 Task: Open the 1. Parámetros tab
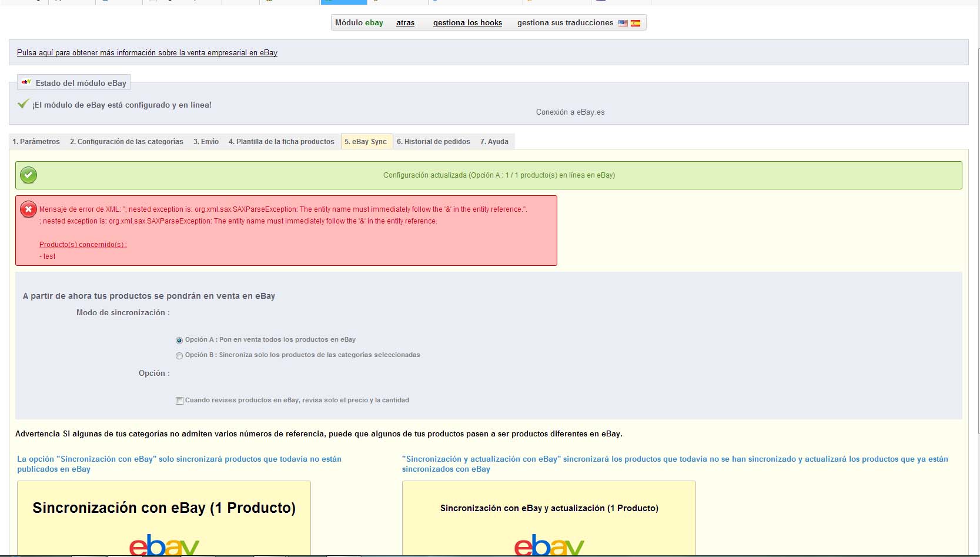click(x=36, y=142)
